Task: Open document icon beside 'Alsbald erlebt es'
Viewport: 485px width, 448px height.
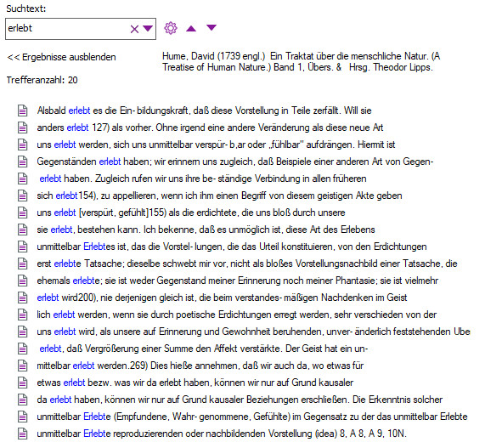Action: [x=23, y=111]
